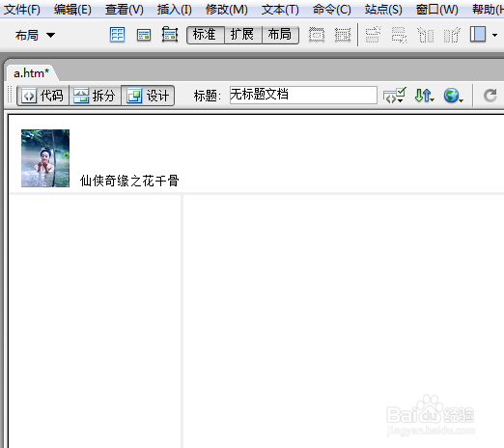Open the 文件(F) menu
Image resolution: width=504 pixels, height=448 pixels.
click(x=22, y=10)
